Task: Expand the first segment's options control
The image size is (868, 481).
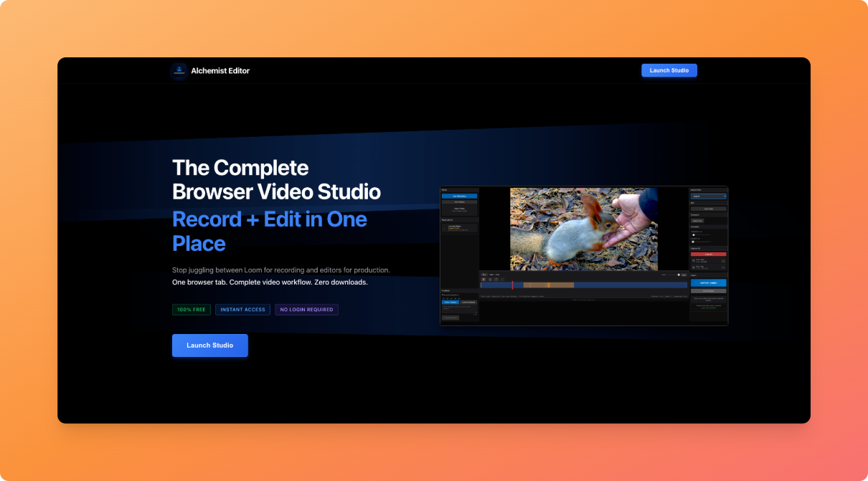Action: pyautogui.click(x=723, y=260)
